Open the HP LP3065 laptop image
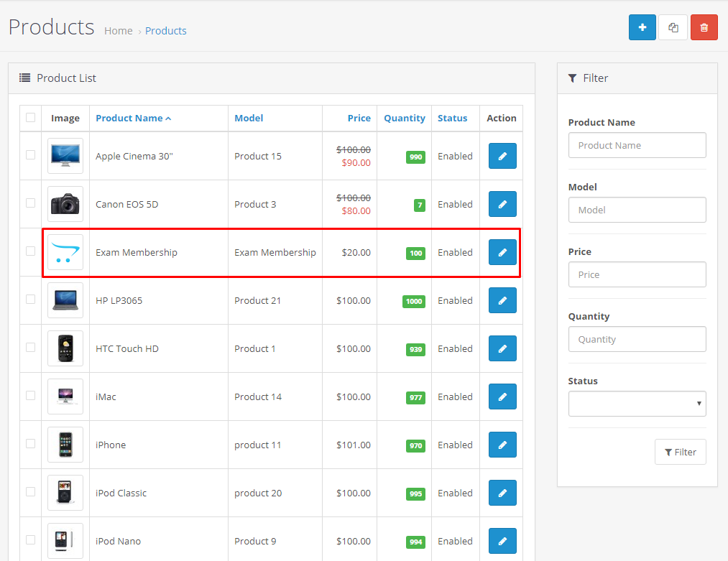 (65, 300)
